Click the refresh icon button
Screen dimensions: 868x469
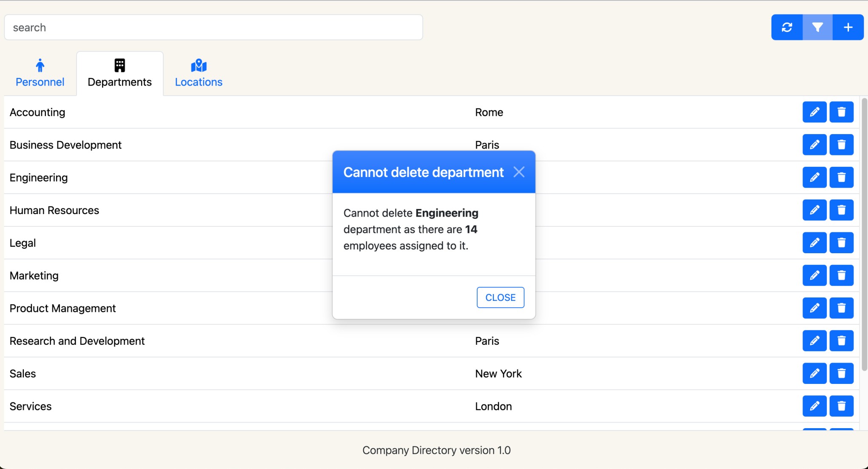point(787,27)
